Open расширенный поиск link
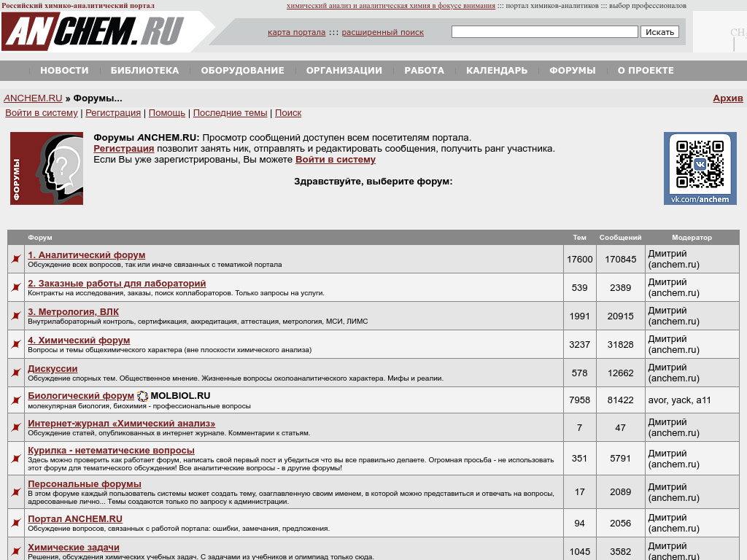The image size is (747, 560). point(382,32)
